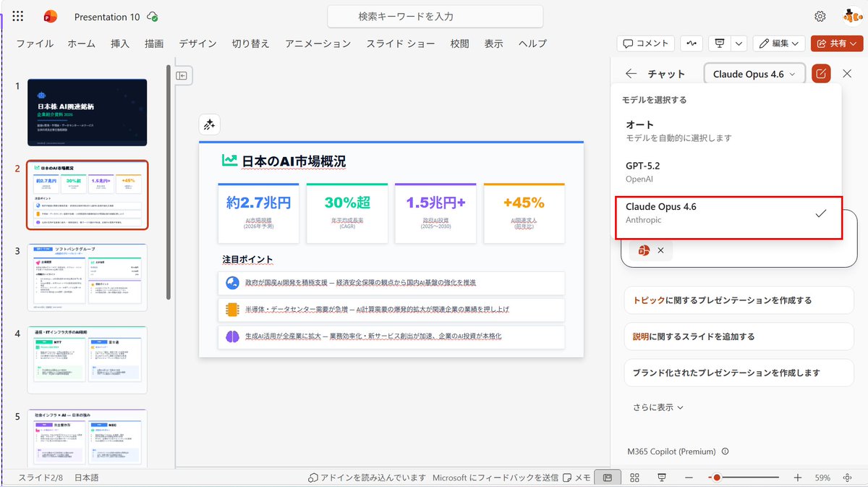Click the thumbnail pane scrollbar
The height and width of the screenshot is (487, 868).
pyautogui.click(x=169, y=181)
